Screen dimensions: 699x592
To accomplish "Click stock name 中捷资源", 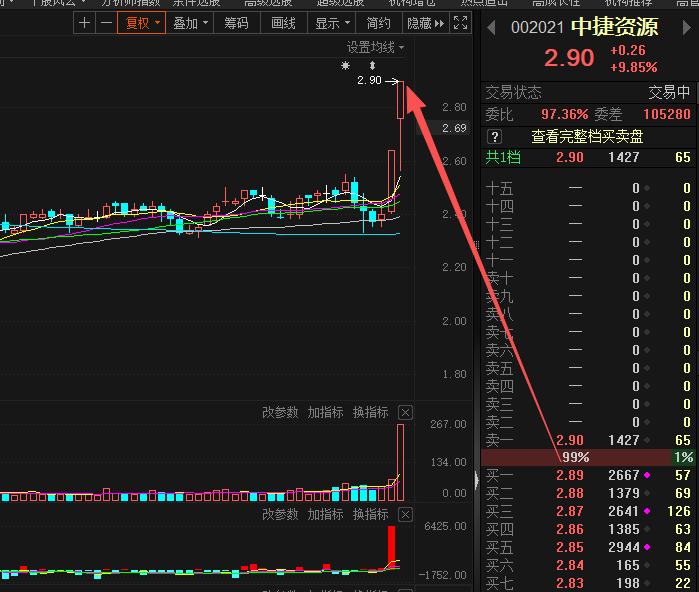I will [615, 27].
